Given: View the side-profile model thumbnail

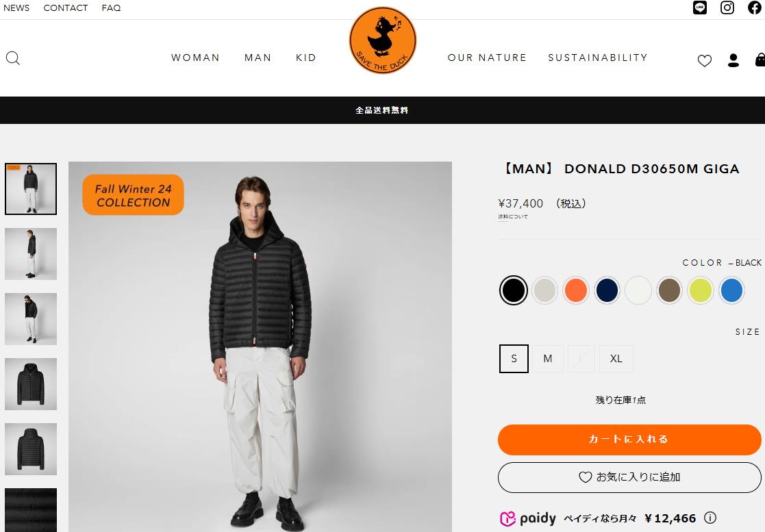Looking at the screenshot, I should (31, 254).
